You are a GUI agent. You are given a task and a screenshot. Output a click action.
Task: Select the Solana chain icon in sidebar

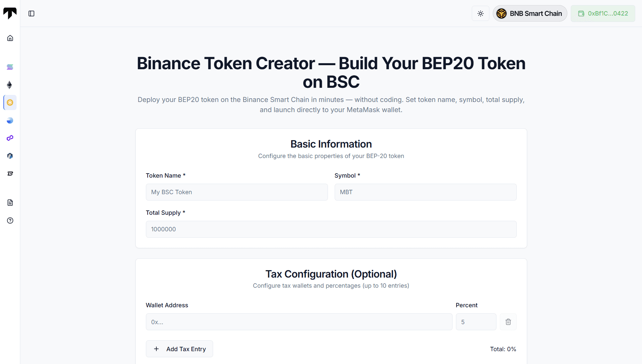10,67
